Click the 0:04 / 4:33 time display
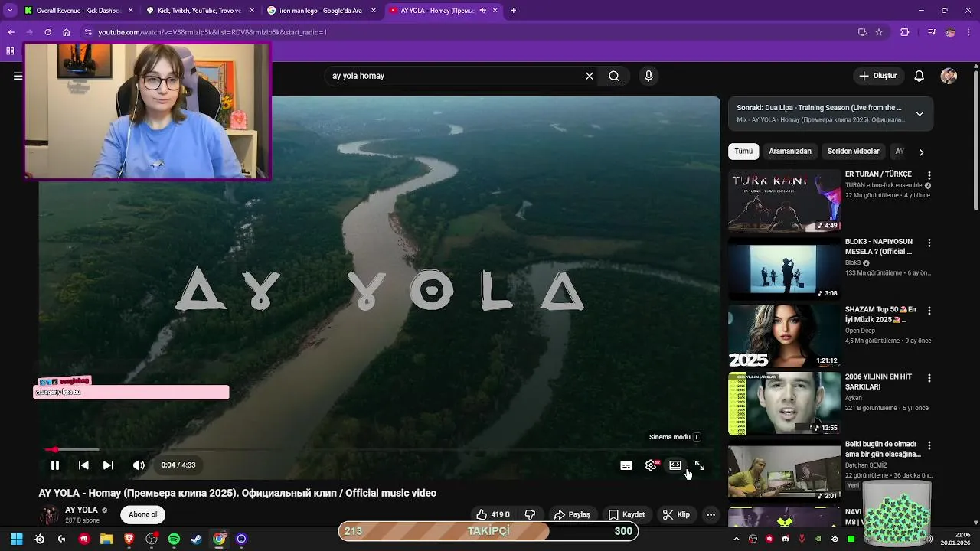The height and width of the screenshot is (551, 980). pyautogui.click(x=178, y=465)
